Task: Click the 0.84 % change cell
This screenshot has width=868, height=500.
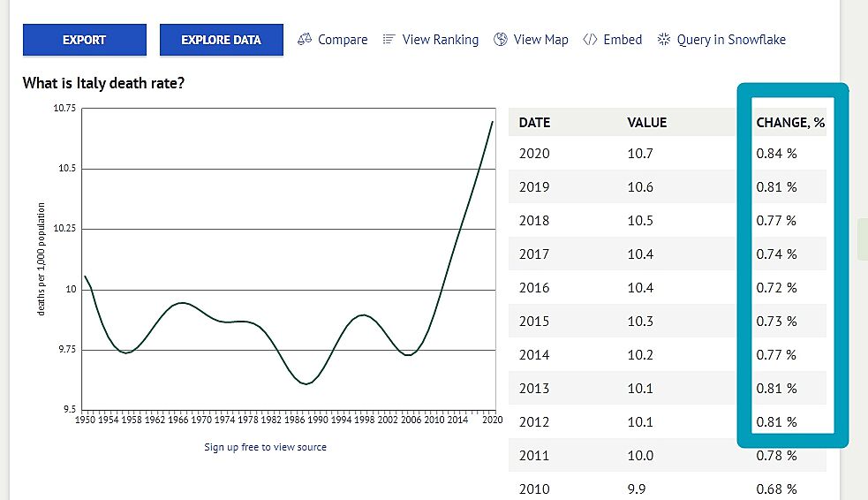Action: [x=776, y=154]
